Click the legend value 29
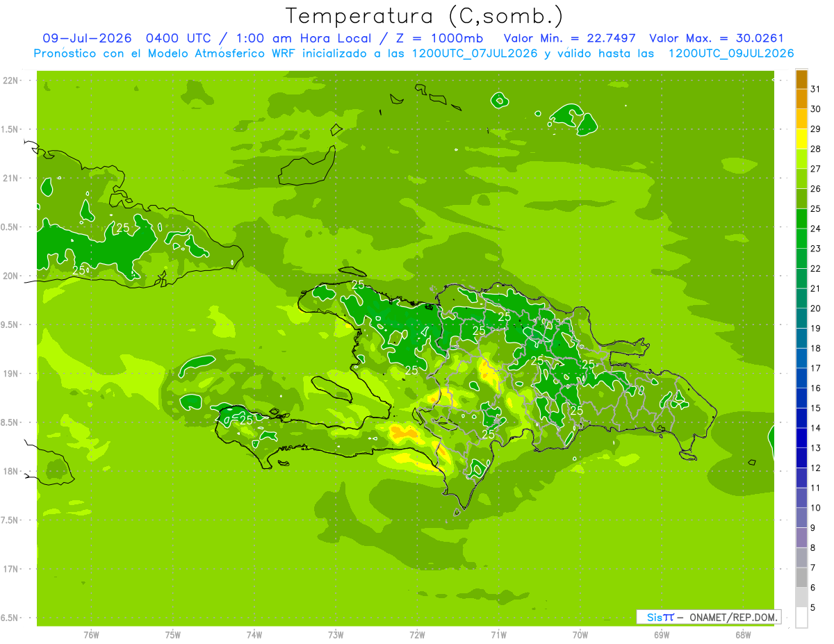The width and height of the screenshot is (834, 644). click(816, 129)
